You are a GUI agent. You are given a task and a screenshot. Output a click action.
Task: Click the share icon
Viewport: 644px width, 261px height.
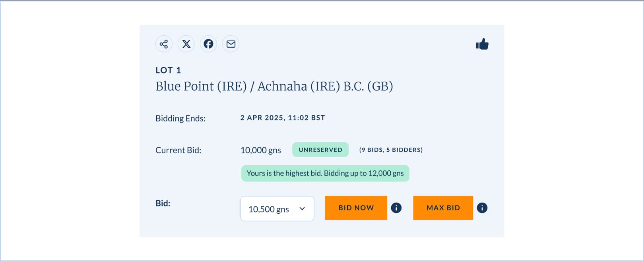click(x=164, y=44)
